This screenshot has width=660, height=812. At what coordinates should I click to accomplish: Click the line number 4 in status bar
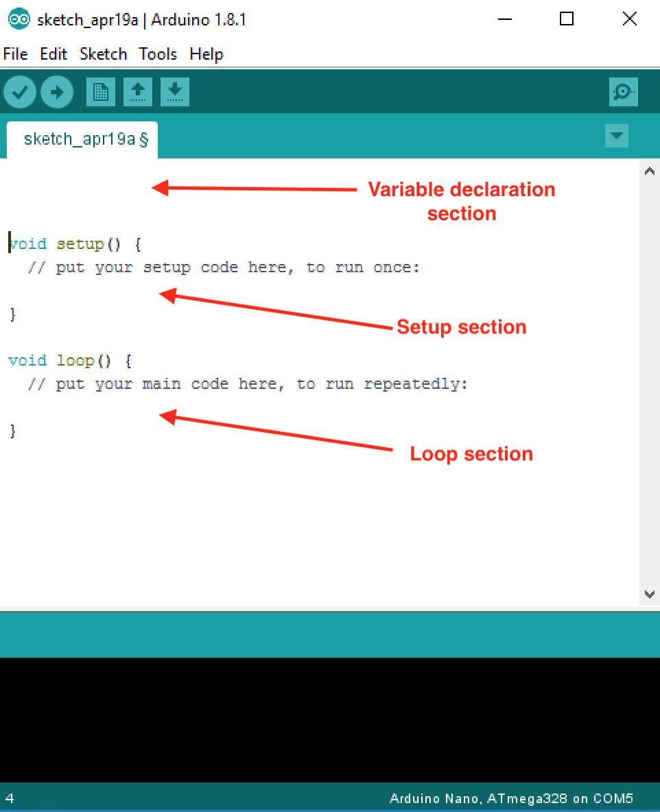[10, 798]
